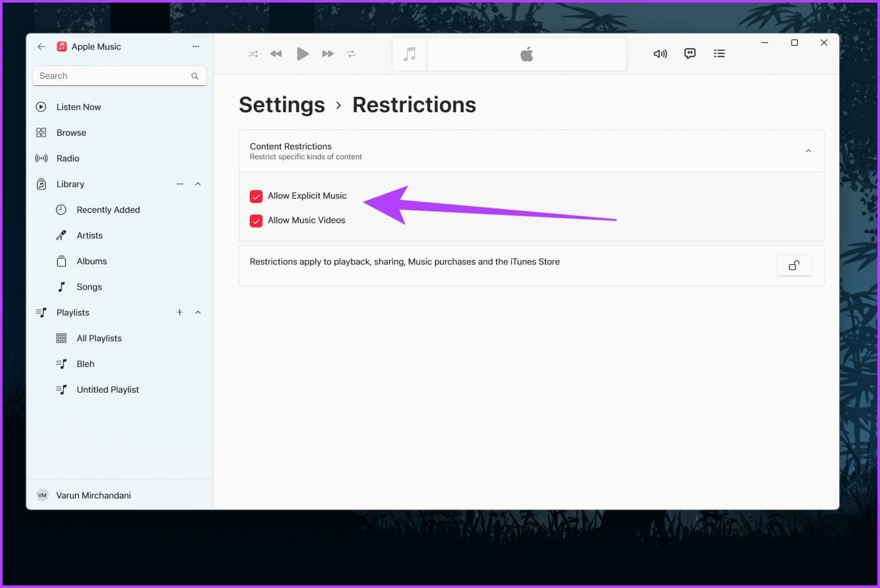Open the playing next queue list
880x588 pixels.
coord(720,54)
